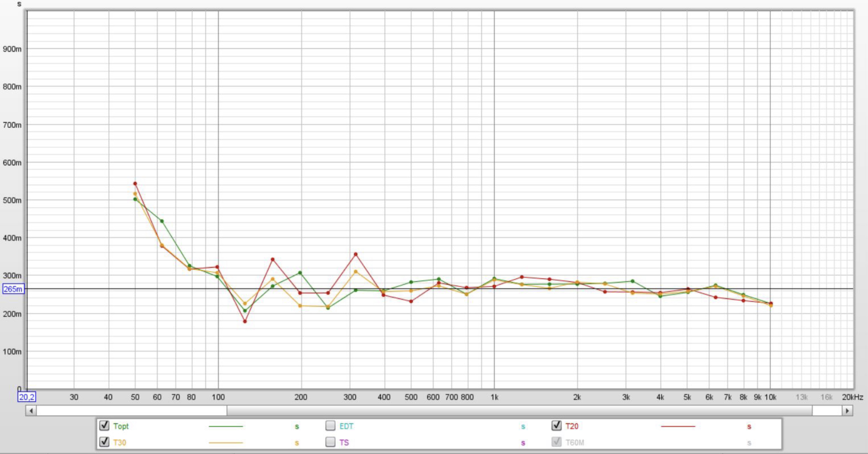Viewport: 868px width, 454px height.
Task: Click the T30 legend label
Action: pyautogui.click(x=120, y=443)
